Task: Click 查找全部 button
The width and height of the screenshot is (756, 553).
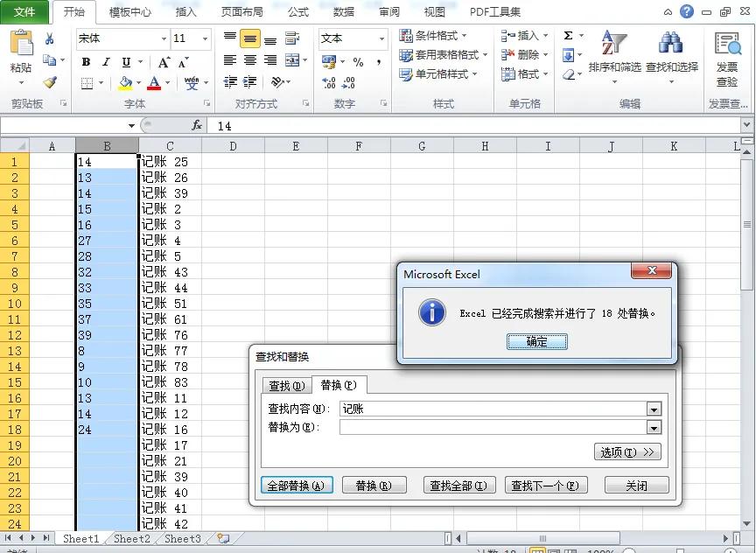Action: click(x=458, y=485)
